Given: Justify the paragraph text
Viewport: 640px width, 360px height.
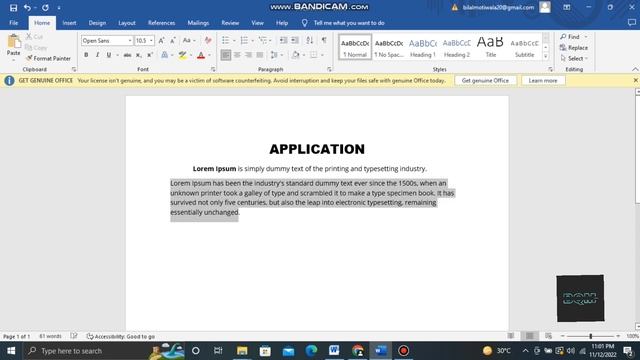Looking at the screenshot, I should [260, 55].
